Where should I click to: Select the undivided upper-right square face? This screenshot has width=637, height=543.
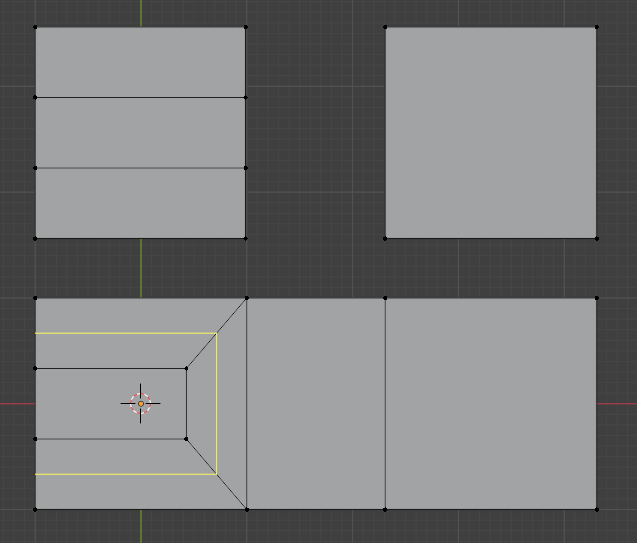point(491,132)
